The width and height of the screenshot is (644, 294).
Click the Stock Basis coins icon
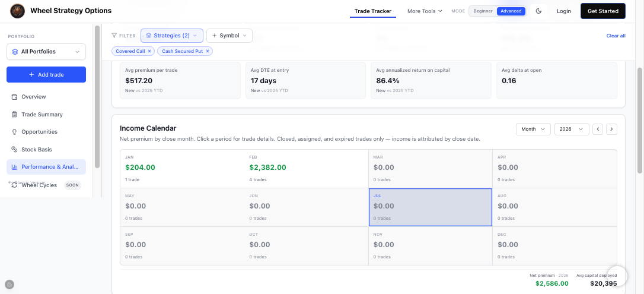tap(14, 149)
